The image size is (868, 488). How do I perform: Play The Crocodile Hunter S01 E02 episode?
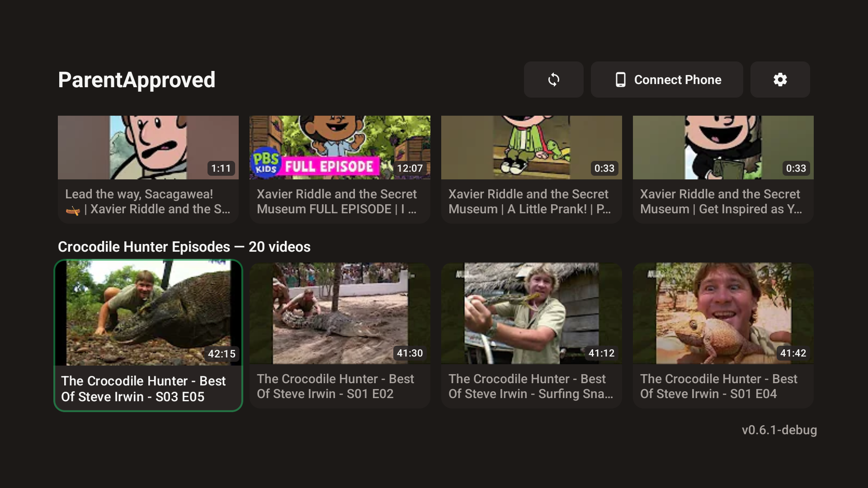tap(340, 313)
